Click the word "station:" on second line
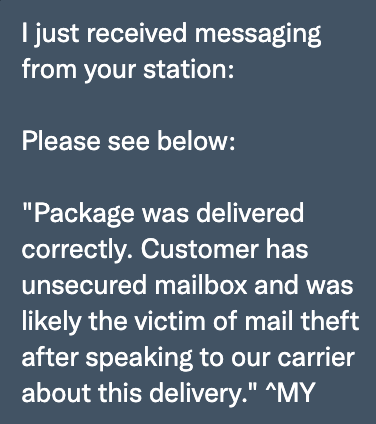This screenshot has width=376, height=424. click(x=189, y=68)
